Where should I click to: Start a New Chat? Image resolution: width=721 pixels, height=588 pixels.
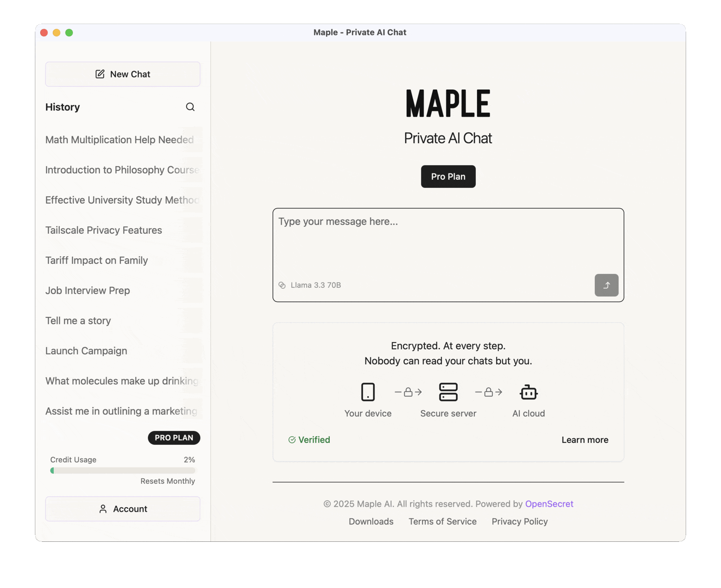(123, 74)
